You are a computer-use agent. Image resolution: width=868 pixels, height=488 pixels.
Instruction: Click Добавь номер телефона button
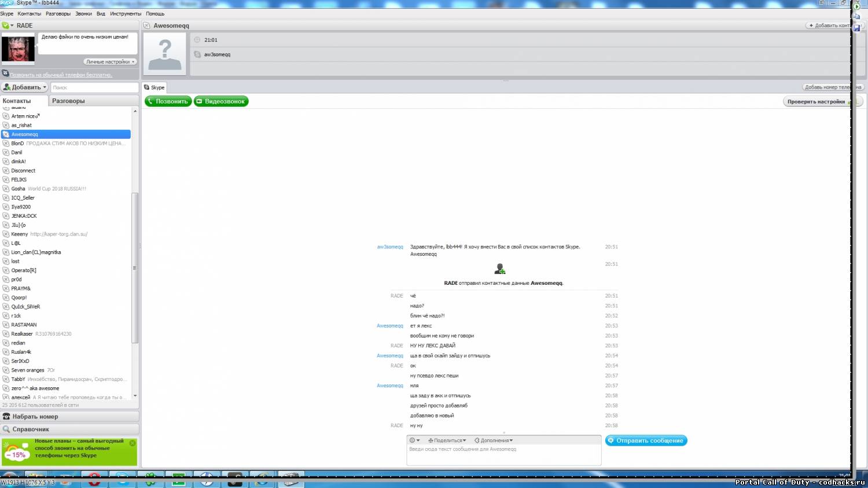coord(833,87)
